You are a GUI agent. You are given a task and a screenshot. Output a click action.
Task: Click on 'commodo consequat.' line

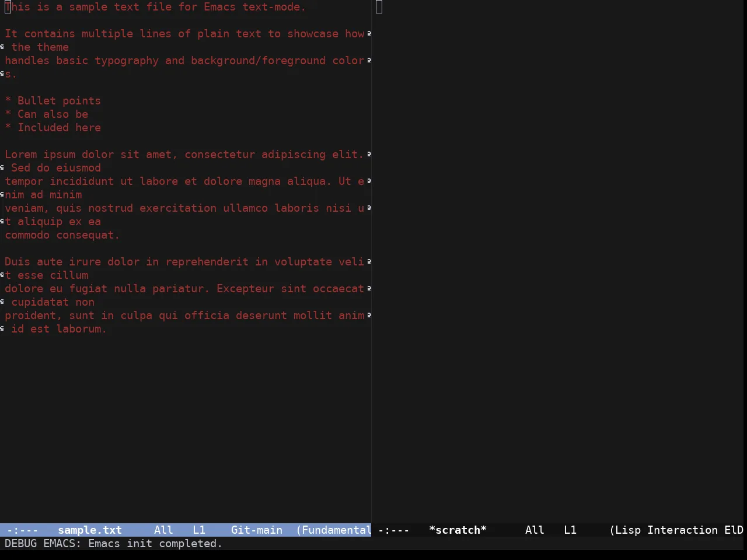click(62, 235)
